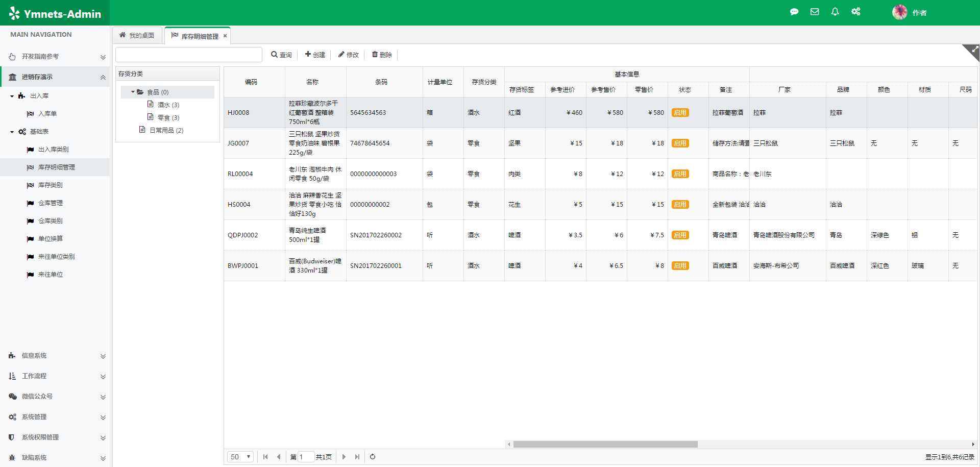Collapse the 食品 (0) tree node

point(133,92)
